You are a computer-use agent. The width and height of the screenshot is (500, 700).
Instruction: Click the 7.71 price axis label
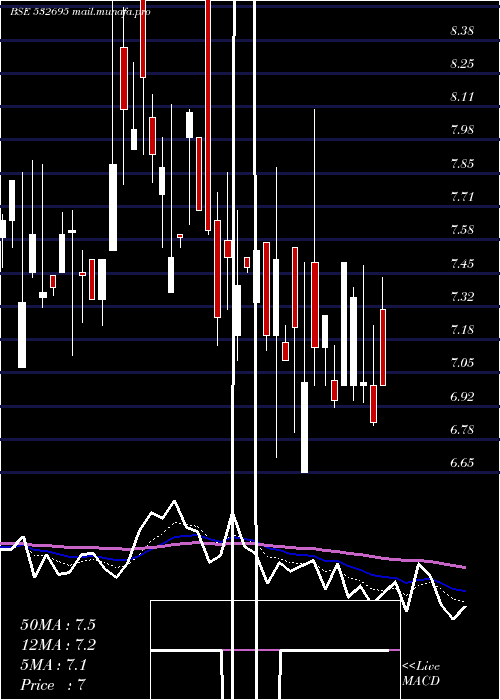coord(462,196)
